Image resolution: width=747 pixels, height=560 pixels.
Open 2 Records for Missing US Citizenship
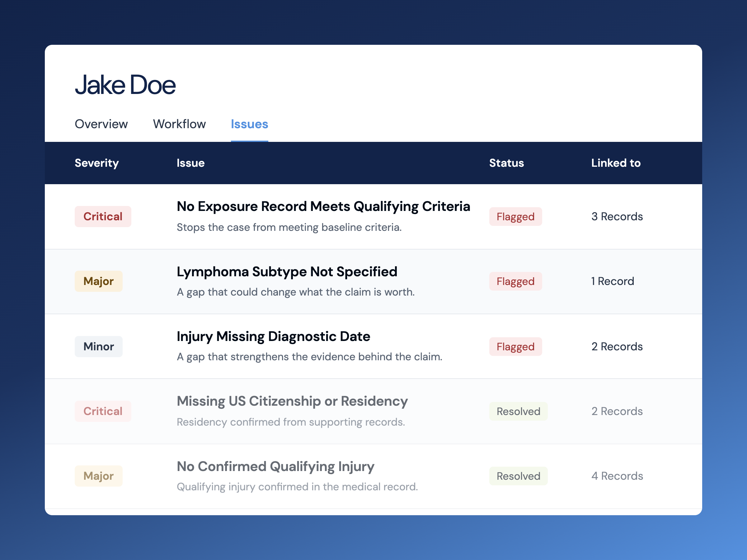(x=617, y=411)
